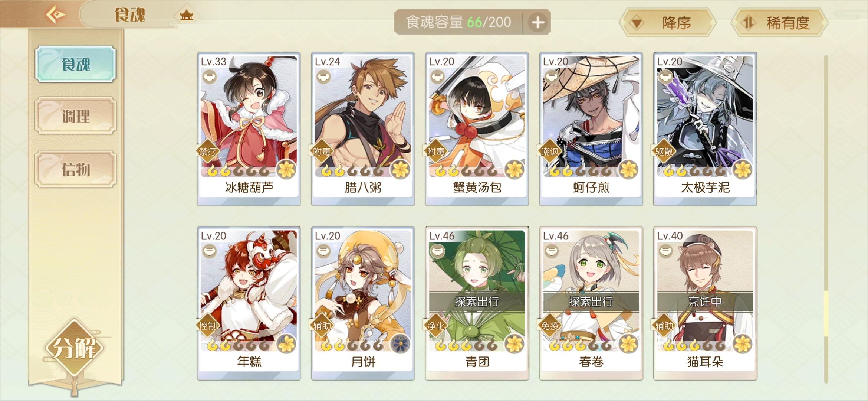Screen dimensions: 868x401
Task: Switch to the 调理 tab
Action: coord(76,116)
